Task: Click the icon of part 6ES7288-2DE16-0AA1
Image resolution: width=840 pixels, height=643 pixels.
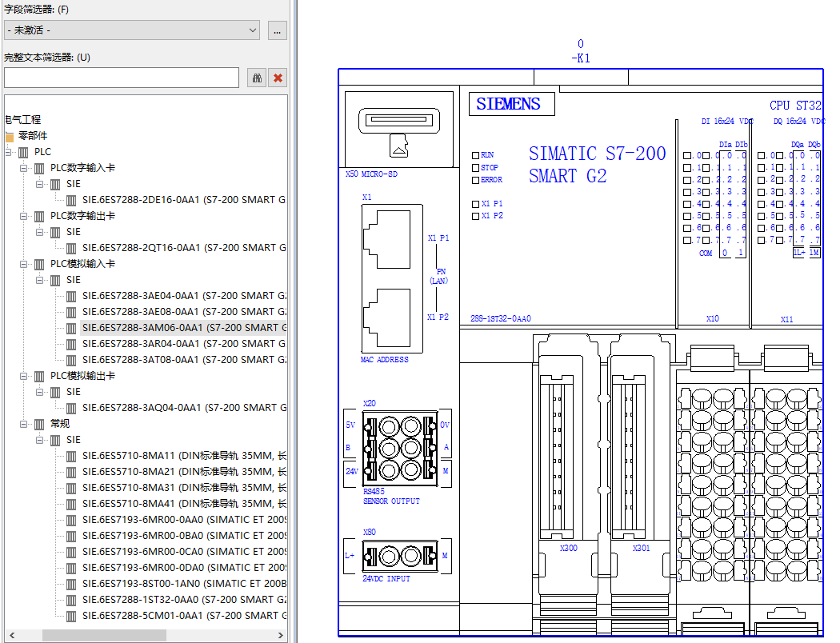Action: (71, 200)
